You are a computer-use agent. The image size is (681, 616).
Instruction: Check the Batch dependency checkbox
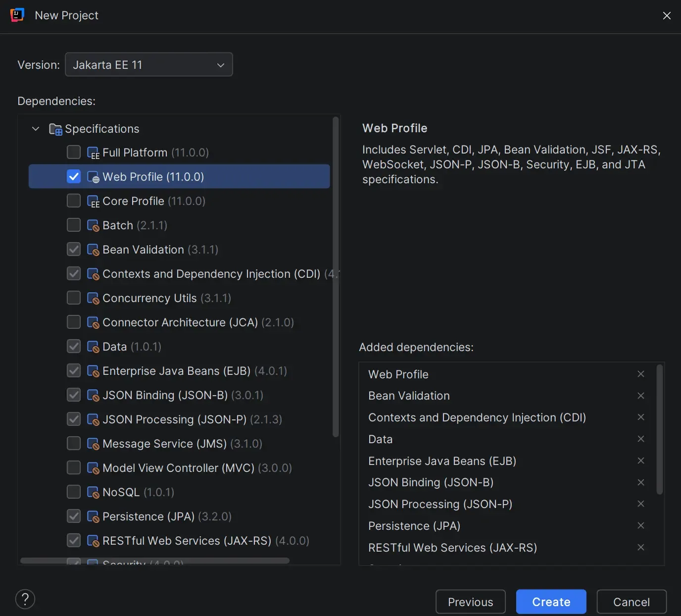pos(74,225)
